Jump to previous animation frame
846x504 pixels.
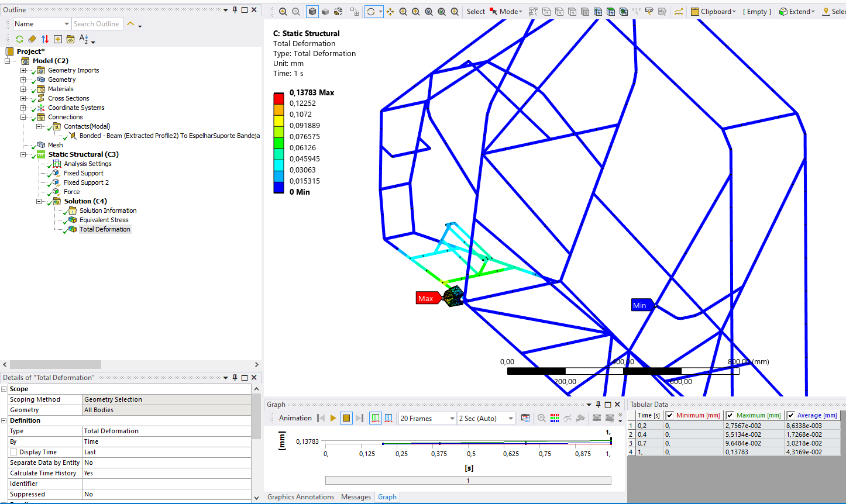click(321, 418)
